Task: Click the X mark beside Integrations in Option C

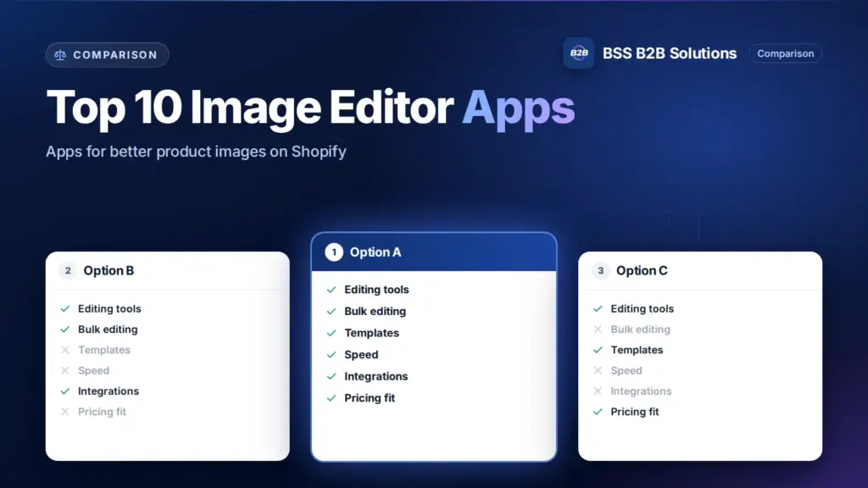Action: click(598, 391)
